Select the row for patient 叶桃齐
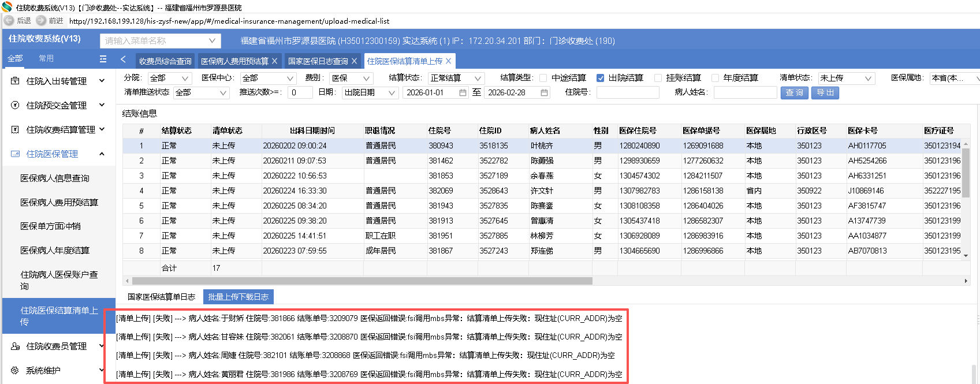 coord(542,146)
